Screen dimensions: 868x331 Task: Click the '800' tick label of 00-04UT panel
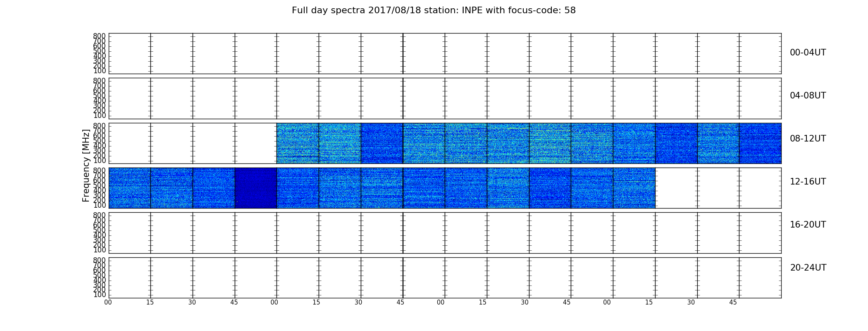click(x=99, y=36)
